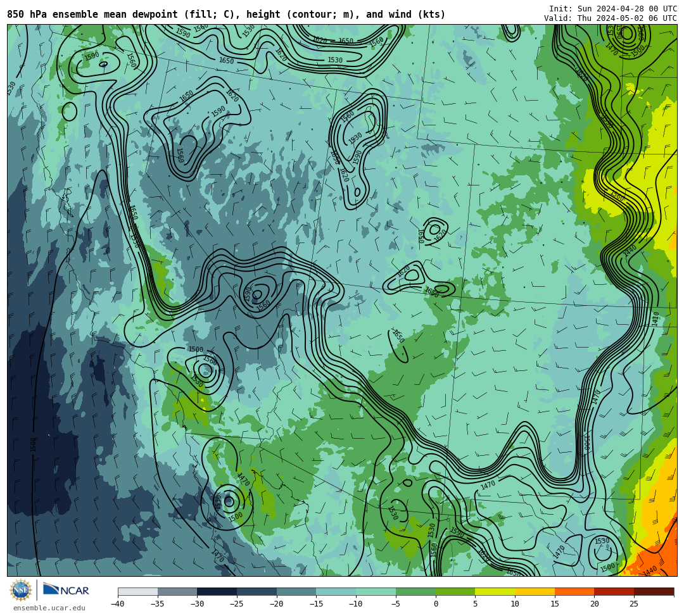The height and width of the screenshot is (616, 684).
Task: Select the Valid: Thu 2024-05-02 06 UTC text
Action: 611,18
